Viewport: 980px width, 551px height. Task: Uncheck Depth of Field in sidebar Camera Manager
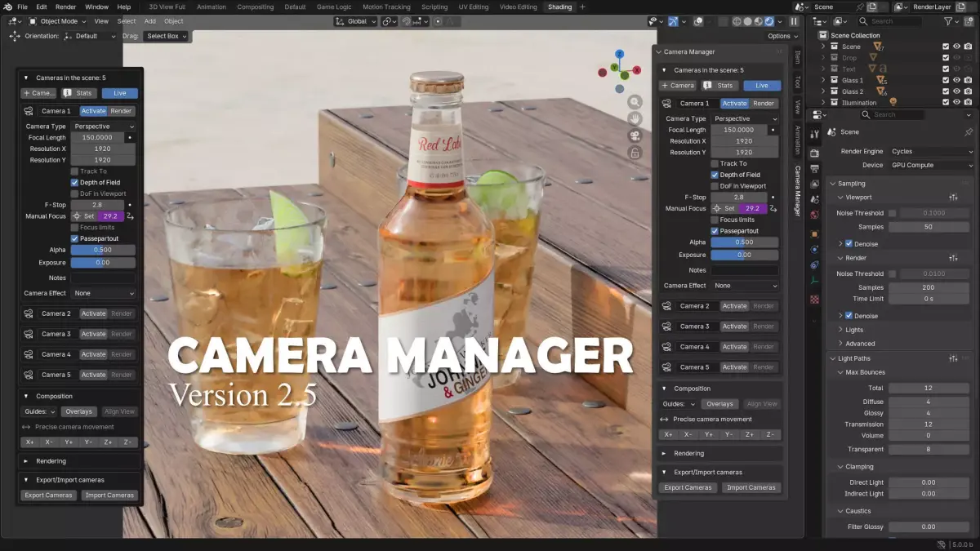[715, 175]
